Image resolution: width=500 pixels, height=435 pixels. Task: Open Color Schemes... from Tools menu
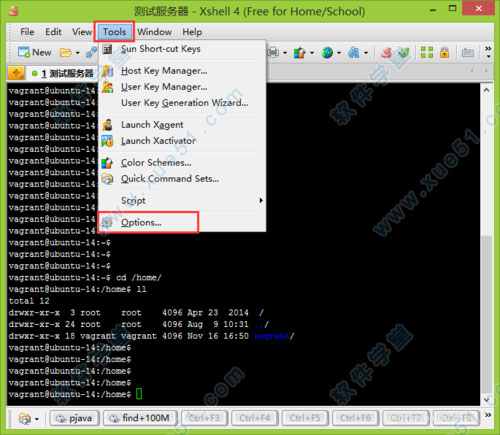point(182,163)
